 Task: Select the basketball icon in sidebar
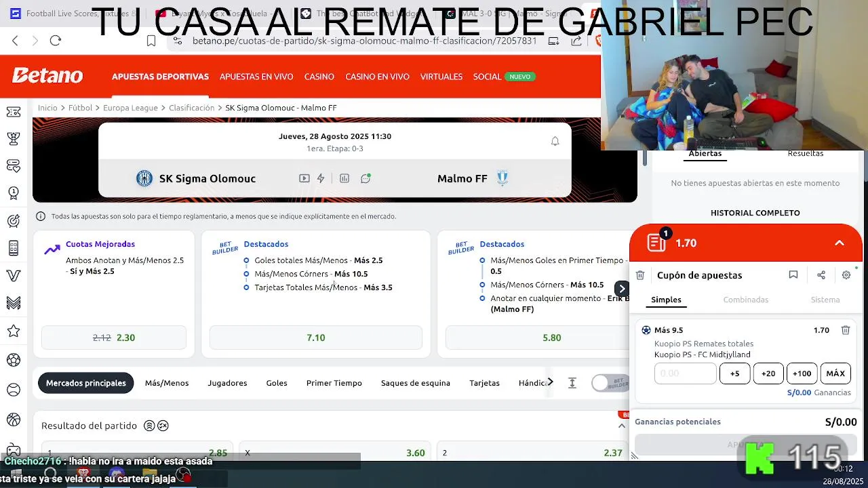click(x=13, y=420)
